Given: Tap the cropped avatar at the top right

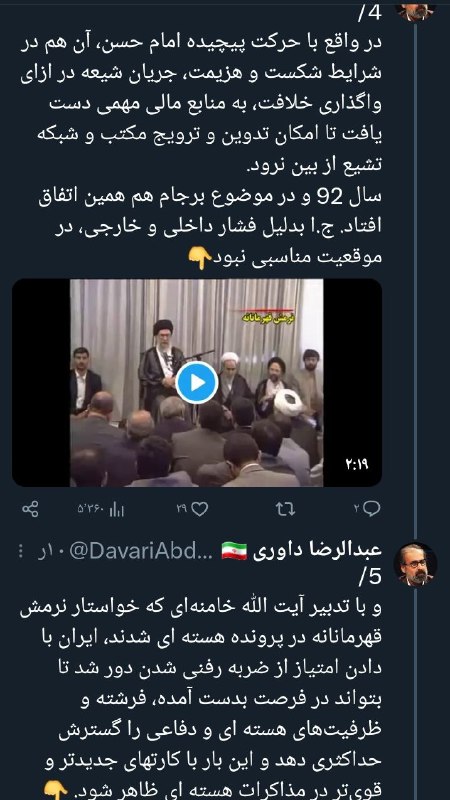Looking at the screenshot, I should click(415, 11).
